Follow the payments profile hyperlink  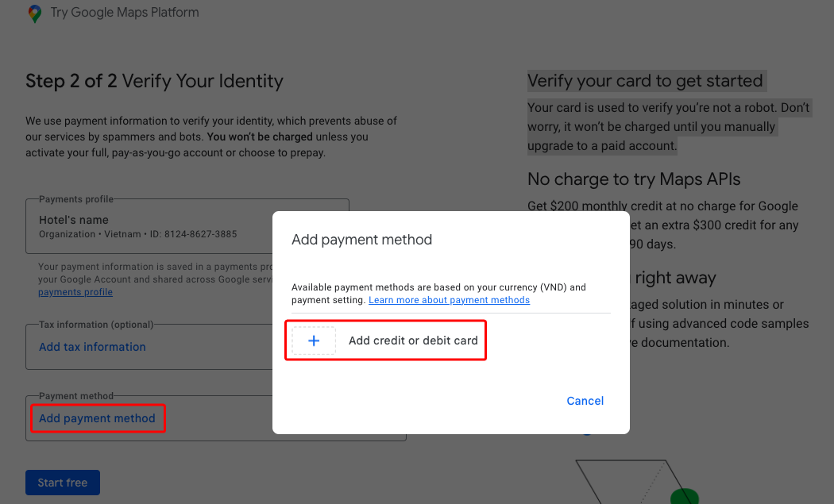tap(75, 292)
